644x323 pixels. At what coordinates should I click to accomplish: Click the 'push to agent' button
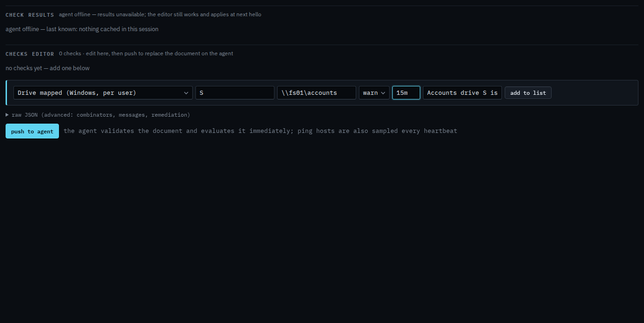(32, 131)
